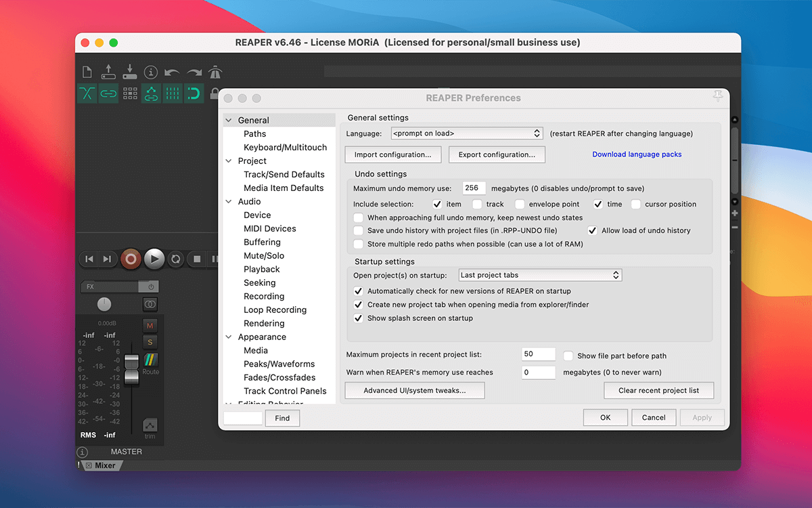Open the Language dropdown
The height and width of the screenshot is (508, 812).
pyautogui.click(x=467, y=133)
